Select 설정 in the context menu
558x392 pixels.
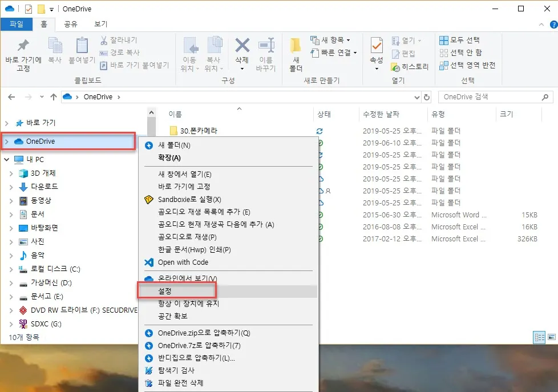[x=165, y=291]
